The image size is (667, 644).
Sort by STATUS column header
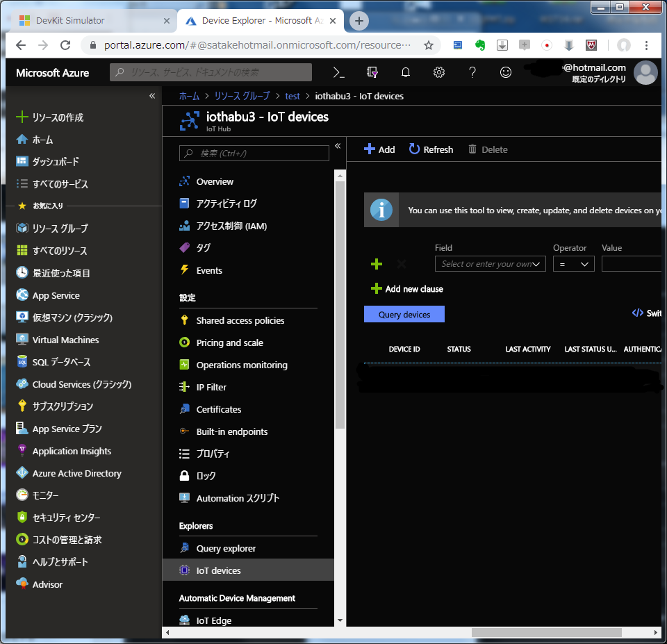pos(459,349)
